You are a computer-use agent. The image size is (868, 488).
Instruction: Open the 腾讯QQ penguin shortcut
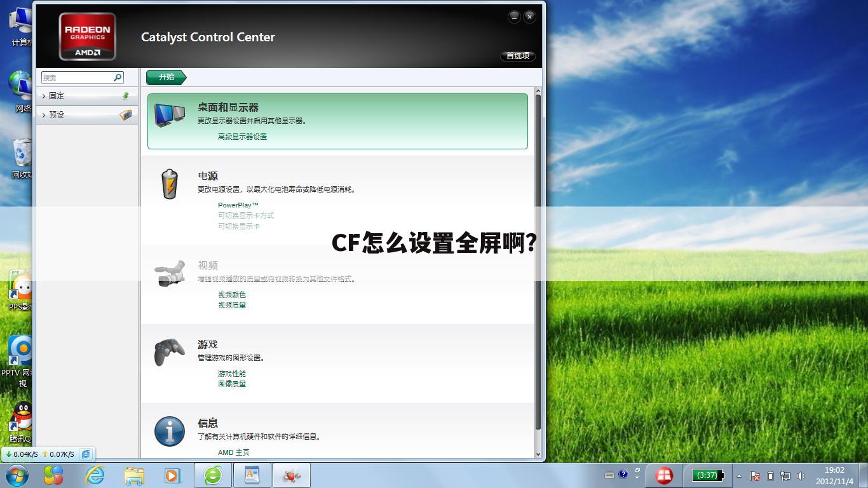[x=20, y=422]
